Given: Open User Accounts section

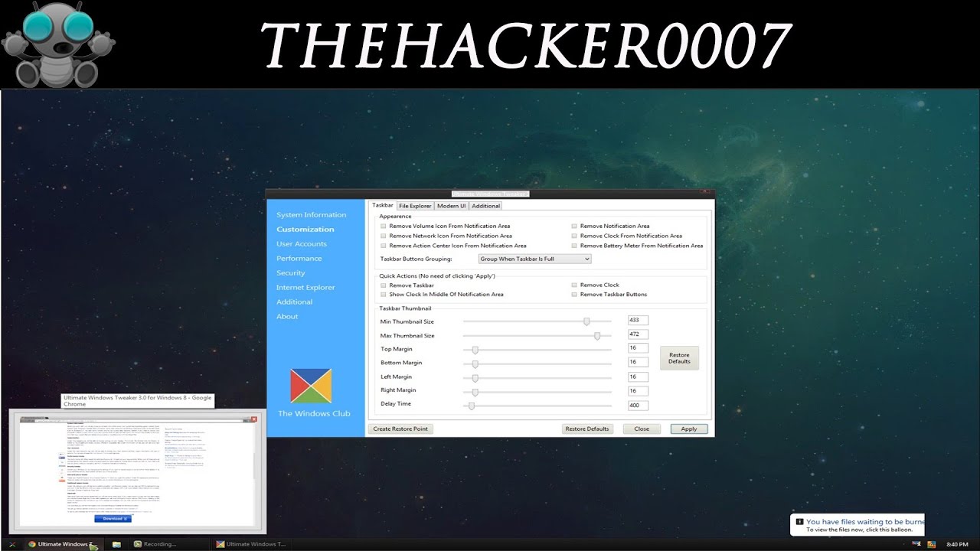Looking at the screenshot, I should click(x=302, y=244).
